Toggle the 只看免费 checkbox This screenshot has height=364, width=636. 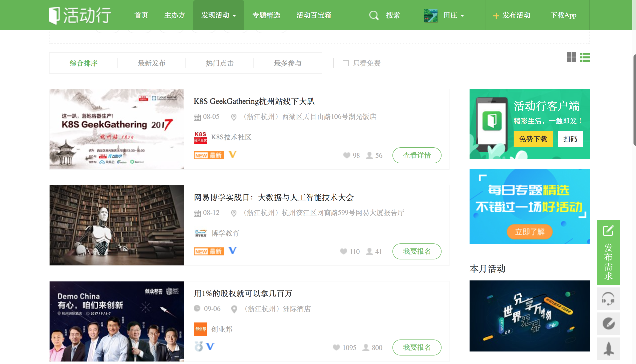pyautogui.click(x=345, y=63)
